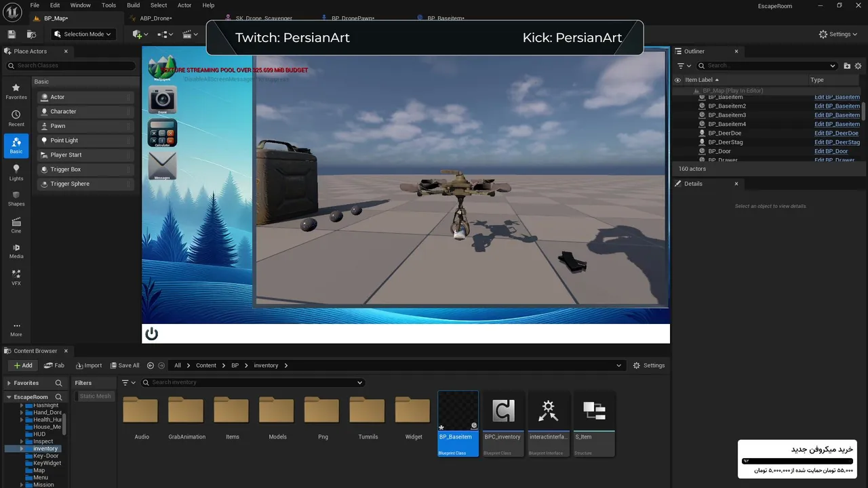Click Save All in the Content Browser

click(x=124, y=365)
